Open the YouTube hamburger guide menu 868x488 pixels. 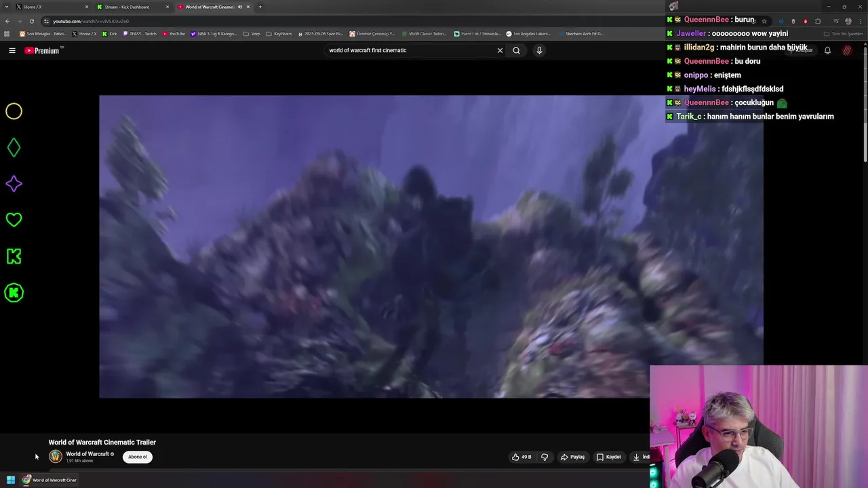pos(12,50)
